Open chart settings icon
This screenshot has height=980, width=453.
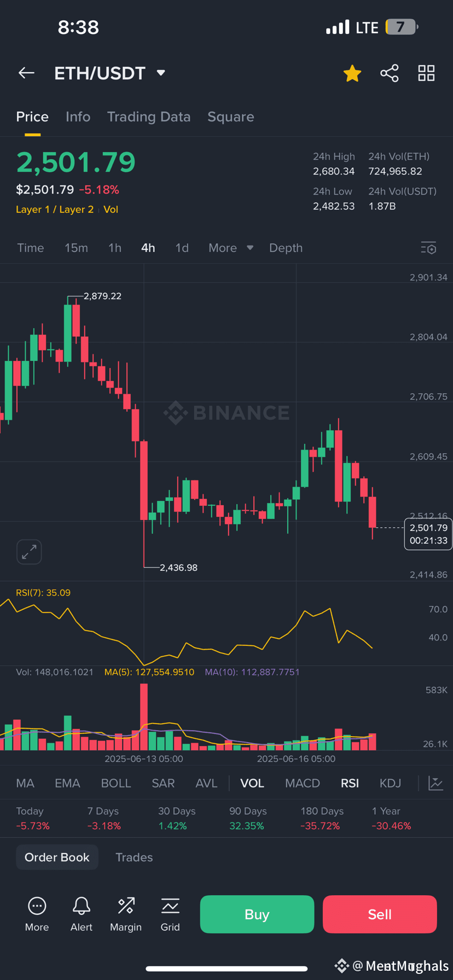(x=428, y=248)
